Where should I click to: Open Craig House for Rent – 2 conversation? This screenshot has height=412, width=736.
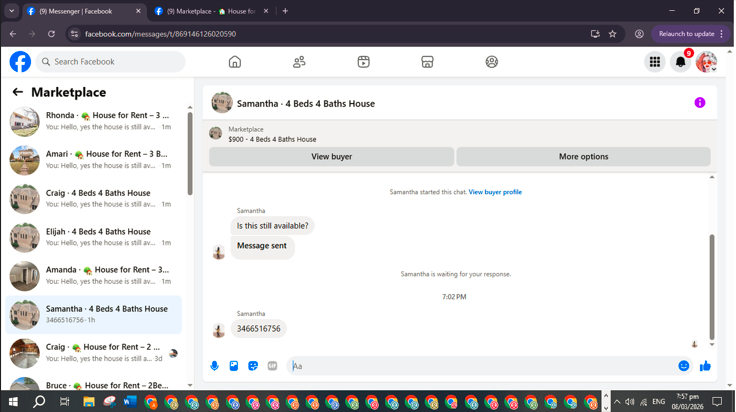(x=93, y=353)
